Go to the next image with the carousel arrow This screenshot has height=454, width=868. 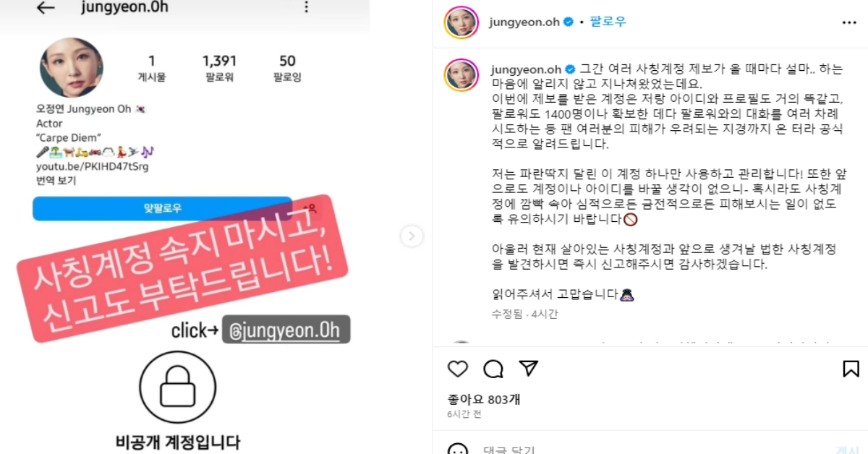click(x=412, y=236)
